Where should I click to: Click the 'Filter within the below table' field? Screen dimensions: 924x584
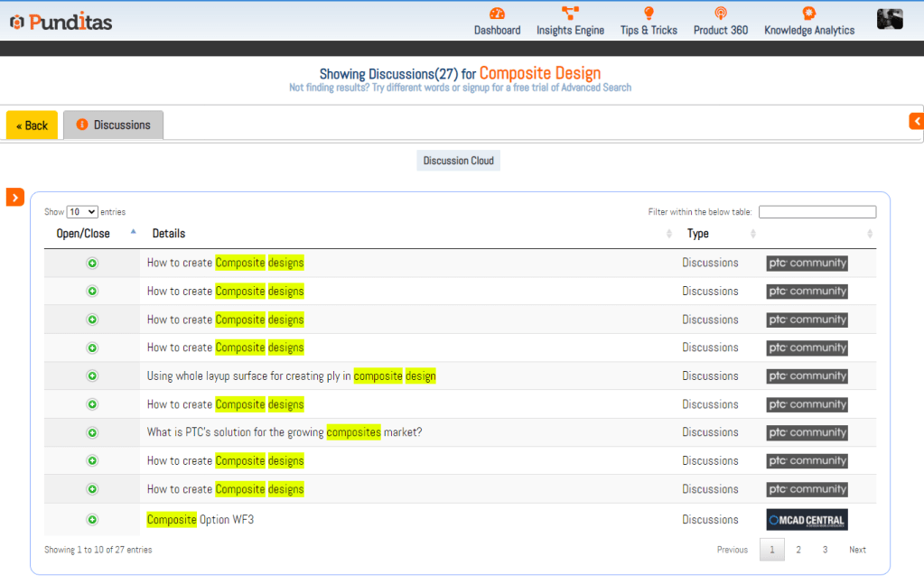(817, 212)
